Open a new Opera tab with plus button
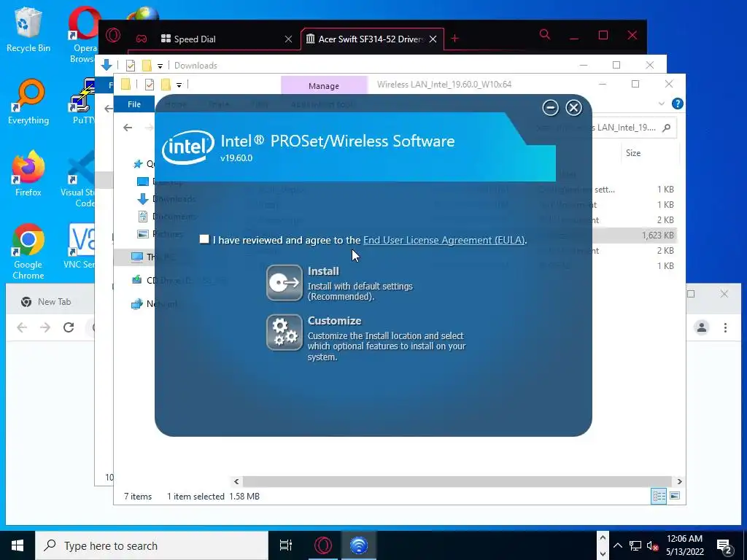This screenshot has width=747, height=560. (x=455, y=39)
